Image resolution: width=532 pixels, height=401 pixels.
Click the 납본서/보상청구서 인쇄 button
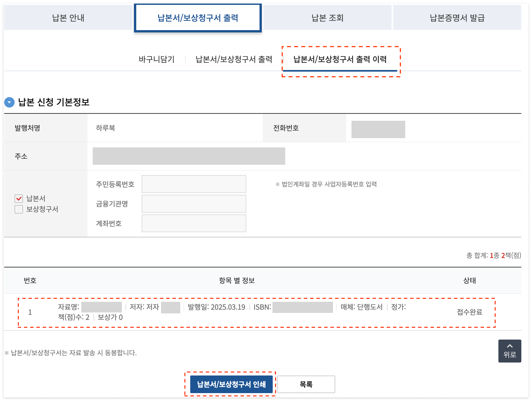[231, 384]
